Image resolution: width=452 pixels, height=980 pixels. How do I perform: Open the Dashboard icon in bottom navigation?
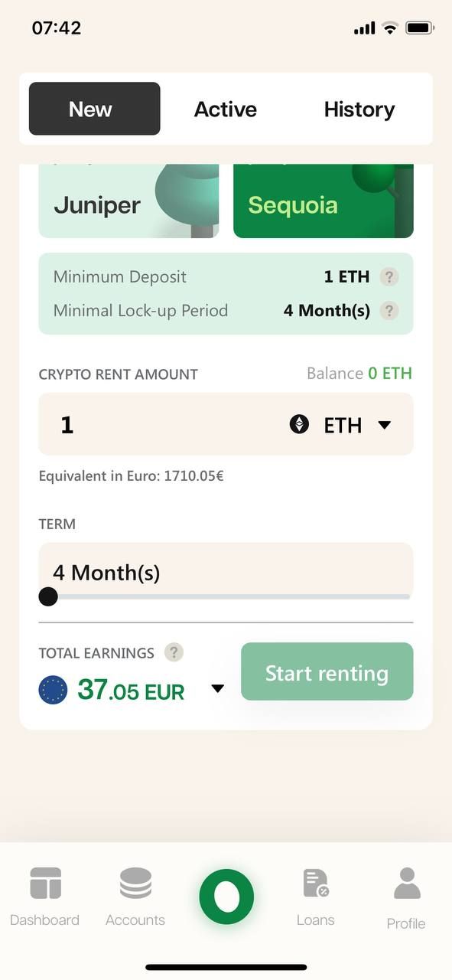tap(45, 884)
